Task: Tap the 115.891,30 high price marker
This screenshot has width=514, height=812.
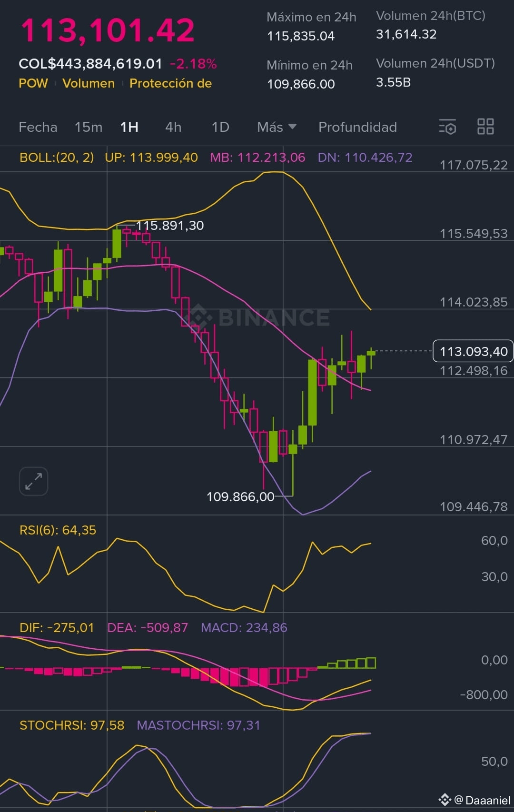Action: pos(170,225)
